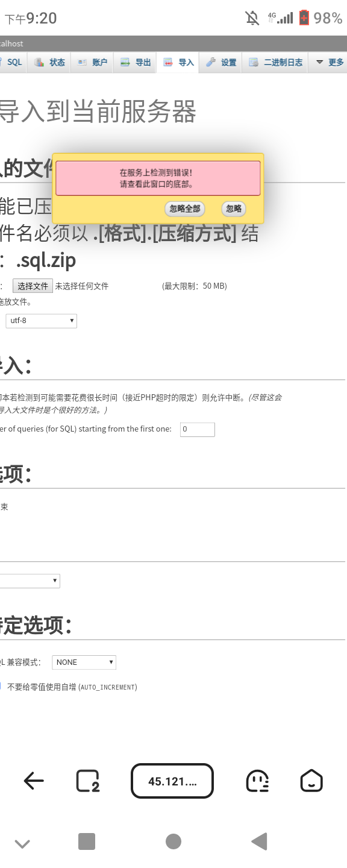The width and height of the screenshot is (347, 868).
Task: Tap the 4G signal strength icon
Action: pos(281,17)
